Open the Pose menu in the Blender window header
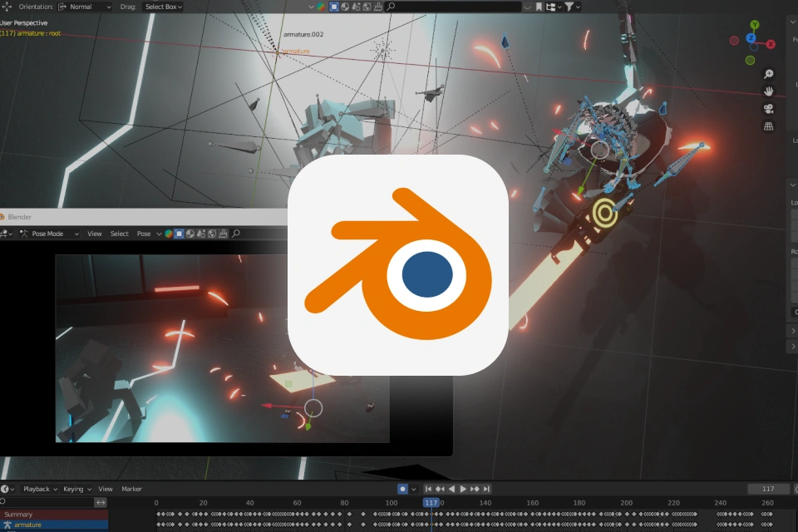Viewport: 798px width, 532px height. point(144,234)
